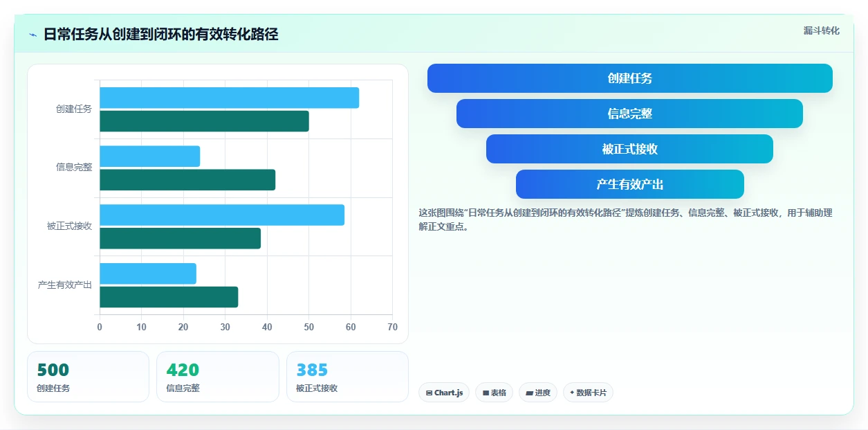This screenshot has height=430, width=868.
Task: Click the 被正式接收 caption under 385
Action: [x=317, y=388]
